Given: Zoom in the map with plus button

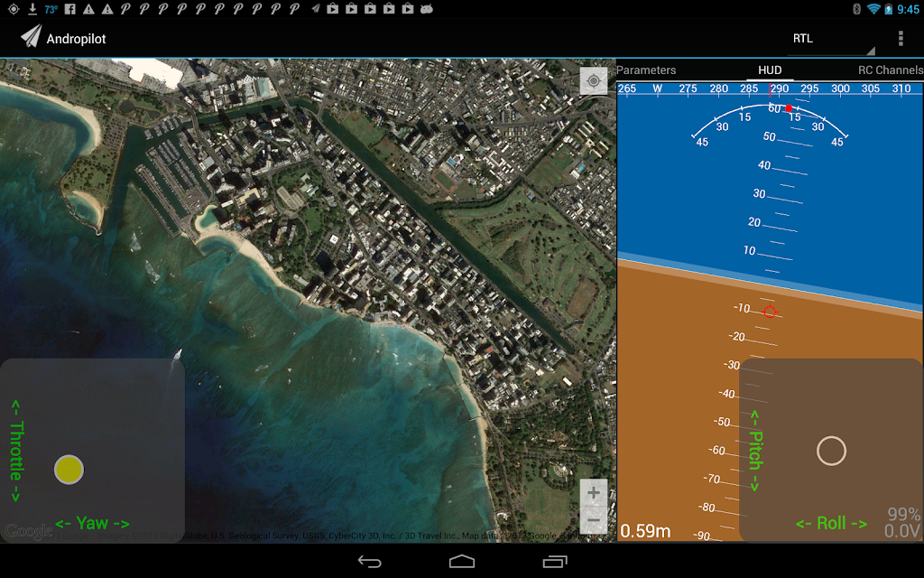Looking at the screenshot, I should click(x=594, y=492).
